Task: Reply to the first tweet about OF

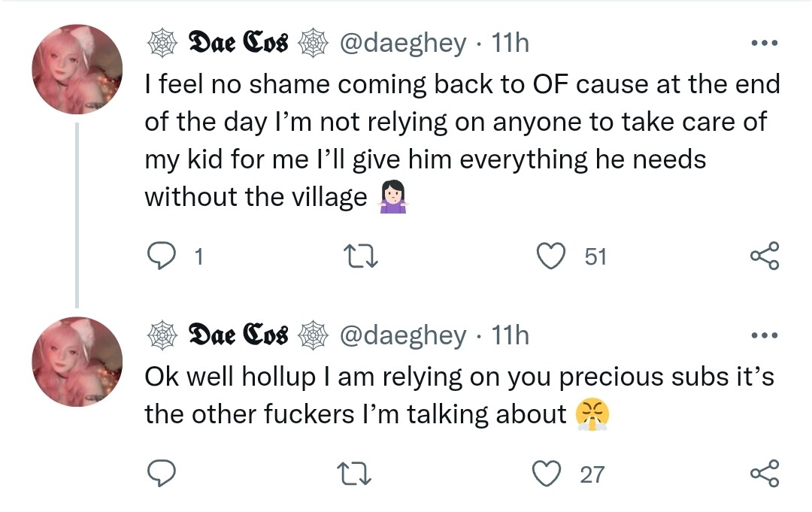Action: click(x=160, y=257)
